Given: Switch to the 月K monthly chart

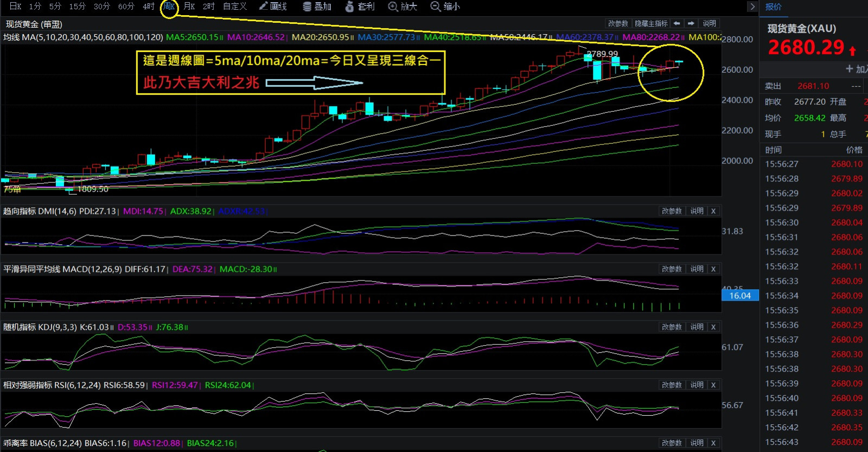Looking at the screenshot, I should pyautogui.click(x=189, y=7).
